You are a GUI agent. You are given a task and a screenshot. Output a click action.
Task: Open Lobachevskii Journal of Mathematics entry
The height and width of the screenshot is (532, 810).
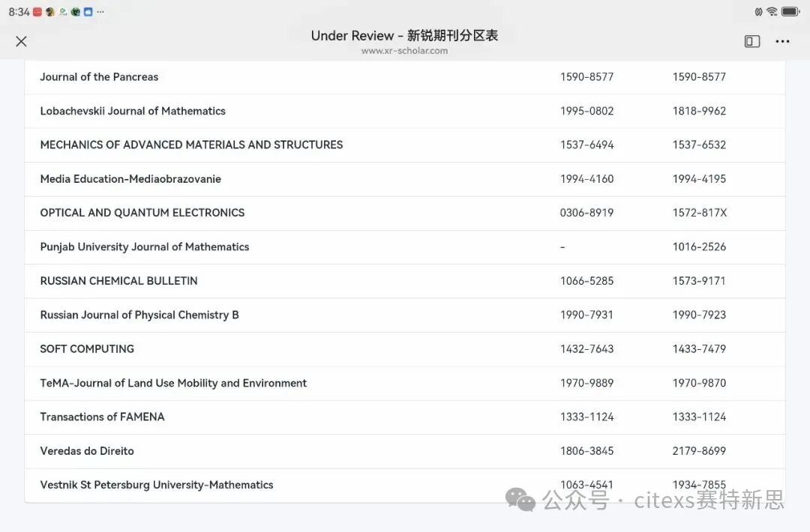click(133, 111)
